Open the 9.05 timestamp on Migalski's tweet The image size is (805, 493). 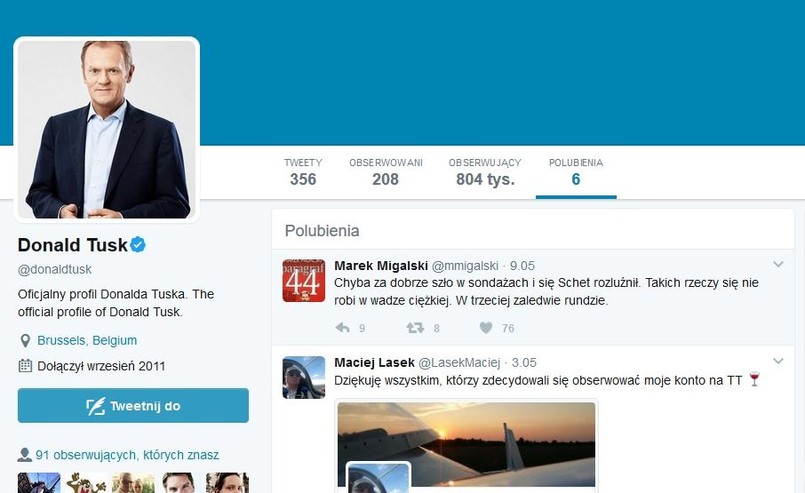(x=522, y=266)
